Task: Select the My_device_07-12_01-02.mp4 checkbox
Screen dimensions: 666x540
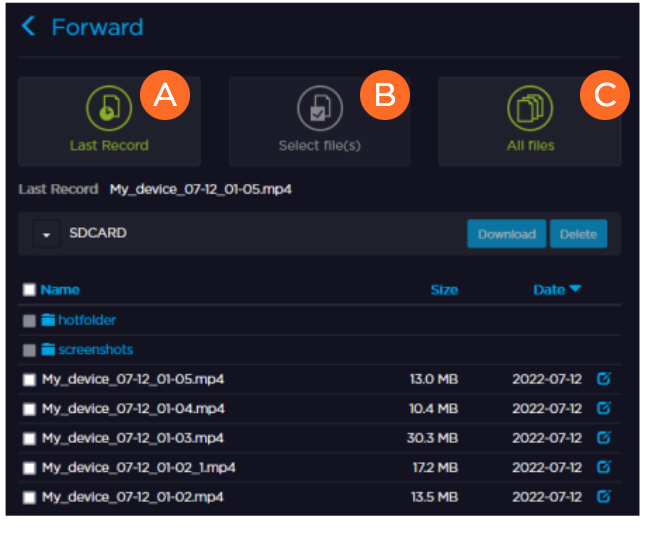Action: click(x=29, y=497)
